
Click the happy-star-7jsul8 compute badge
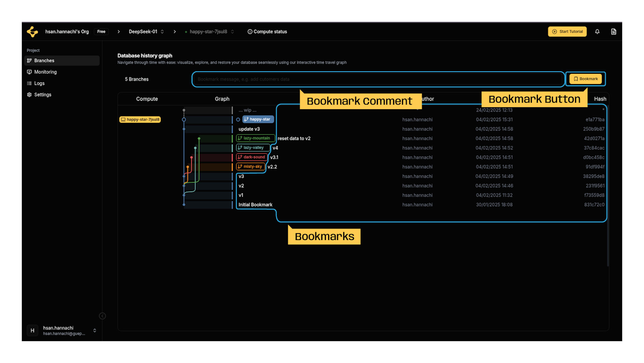pos(140,119)
